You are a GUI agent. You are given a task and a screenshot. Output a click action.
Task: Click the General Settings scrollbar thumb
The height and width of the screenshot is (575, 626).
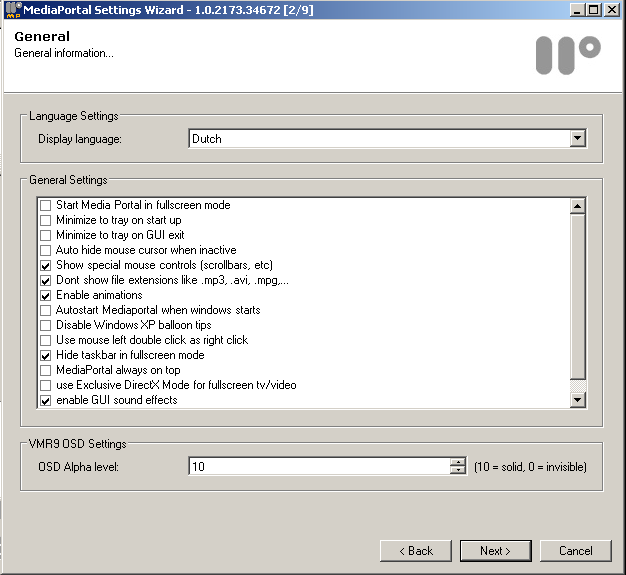coord(578,296)
